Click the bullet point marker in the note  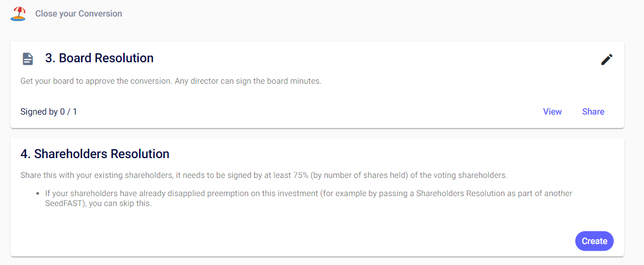(x=37, y=193)
